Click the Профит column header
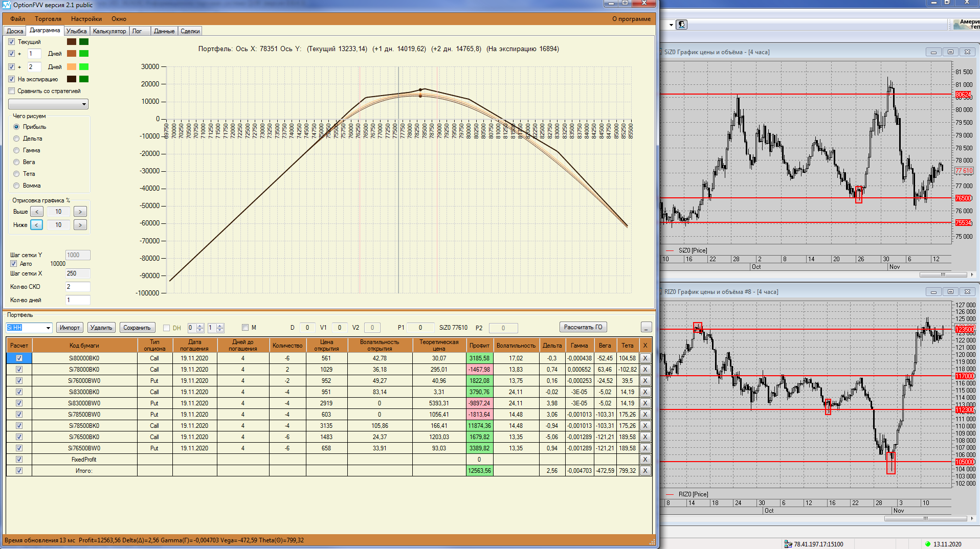Viewport: 980px width, 549px height. 479,346
